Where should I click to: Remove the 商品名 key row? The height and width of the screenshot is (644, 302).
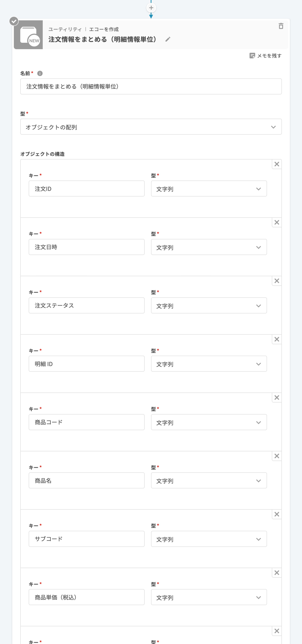pos(277,456)
